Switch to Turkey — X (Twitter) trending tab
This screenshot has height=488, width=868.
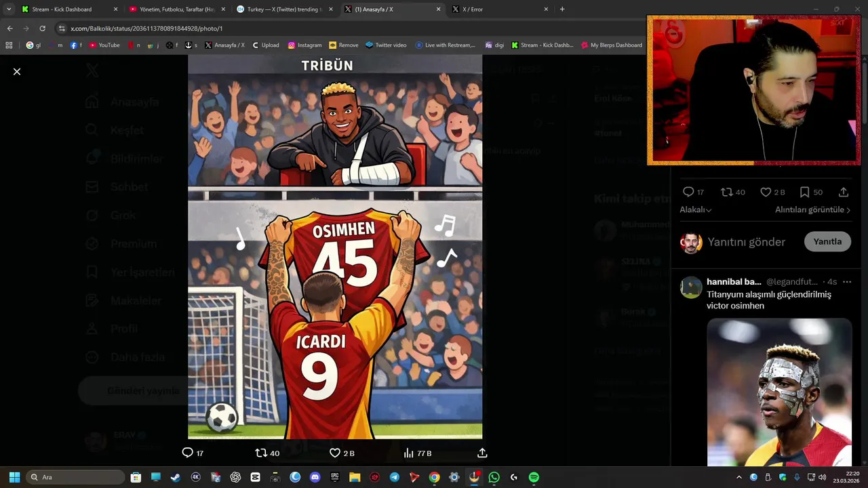(284, 9)
